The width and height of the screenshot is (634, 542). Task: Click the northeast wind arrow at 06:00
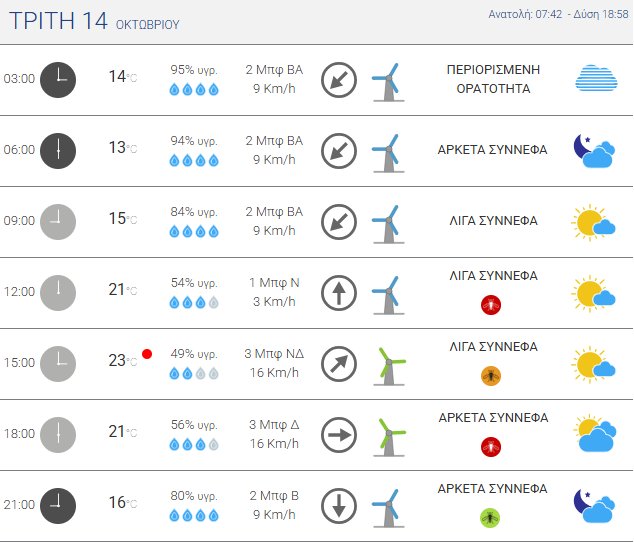(339, 150)
